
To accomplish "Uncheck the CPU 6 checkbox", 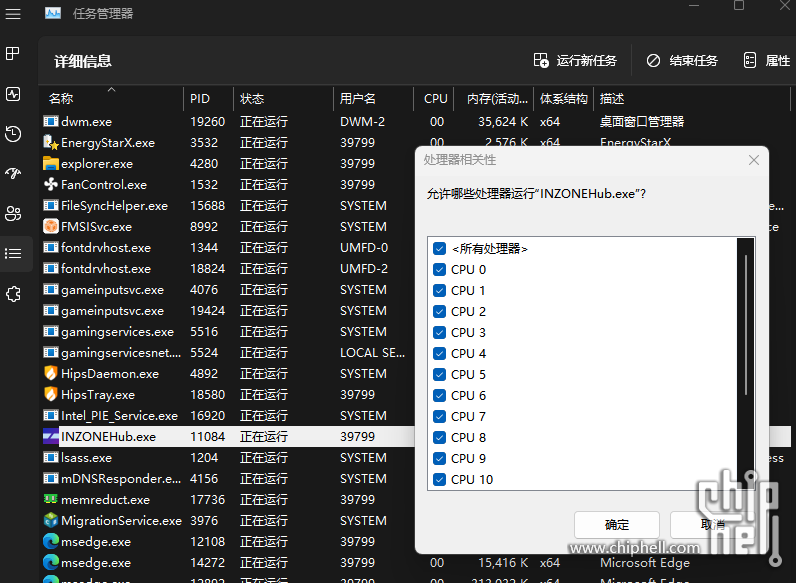I will click(x=440, y=396).
